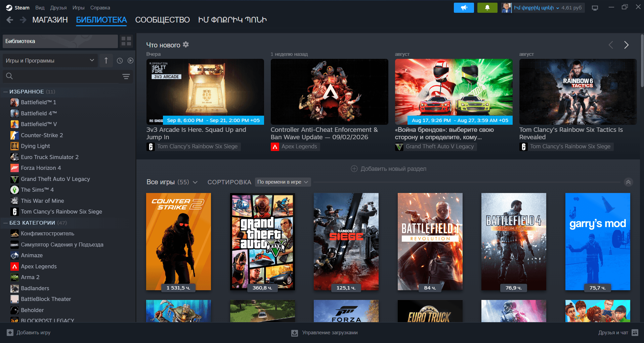Screen dimensions: 644x343
Task: Open What's New settings gear
Action: pos(186,44)
